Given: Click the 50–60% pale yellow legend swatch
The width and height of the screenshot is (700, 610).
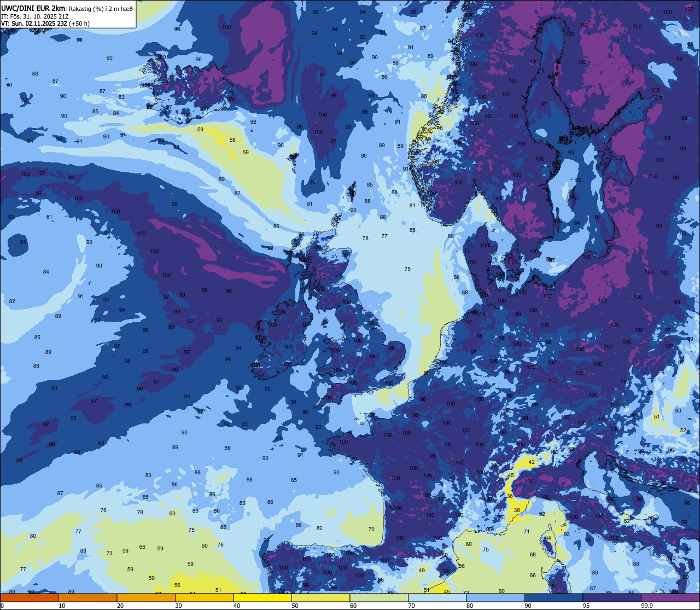Looking at the screenshot, I should click(x=320, y=598).
